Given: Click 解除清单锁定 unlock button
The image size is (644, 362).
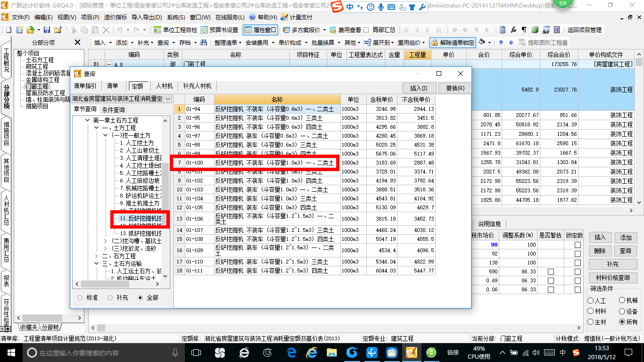Looking at the screenshot, I should click(x=453, y=42).
